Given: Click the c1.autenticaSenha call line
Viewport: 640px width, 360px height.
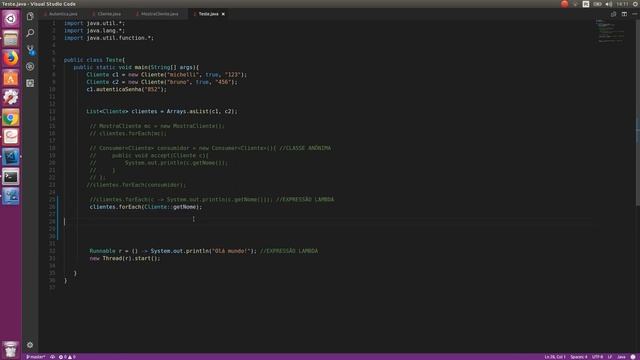Looking at the screenshot, I should click(126, 89).
